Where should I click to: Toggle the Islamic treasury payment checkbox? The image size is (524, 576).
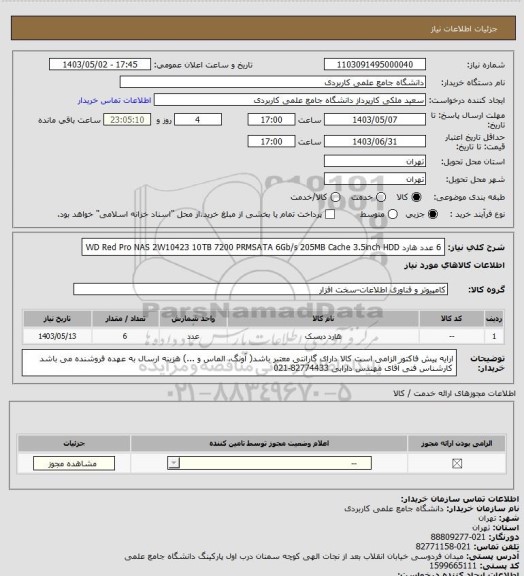click(330, 214)
